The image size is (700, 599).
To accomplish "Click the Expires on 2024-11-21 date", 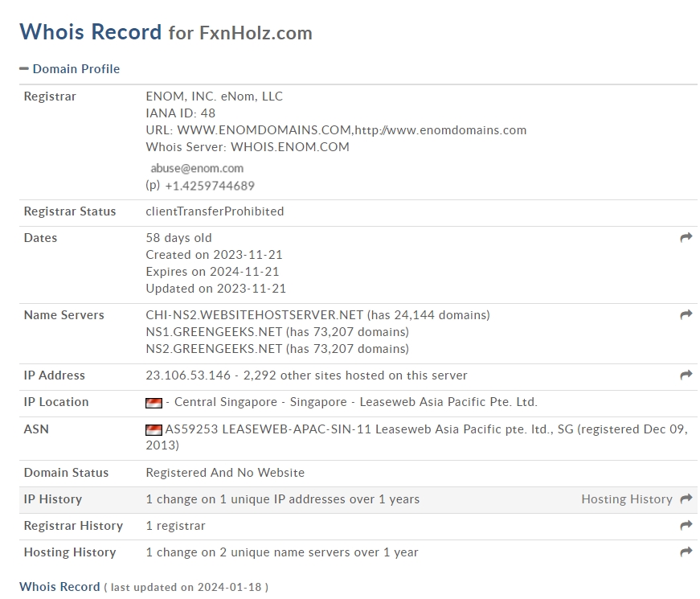I will click(212, 272).
